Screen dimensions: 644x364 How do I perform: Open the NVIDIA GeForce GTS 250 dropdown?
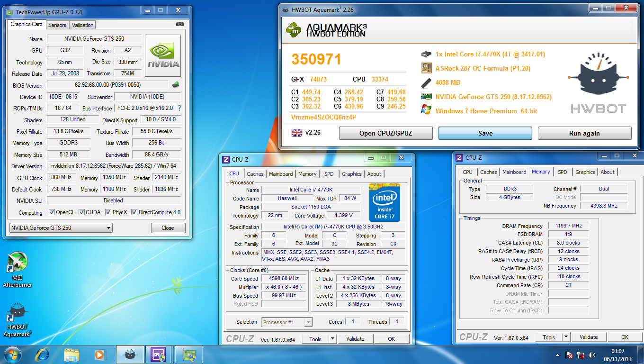(61, 228)
